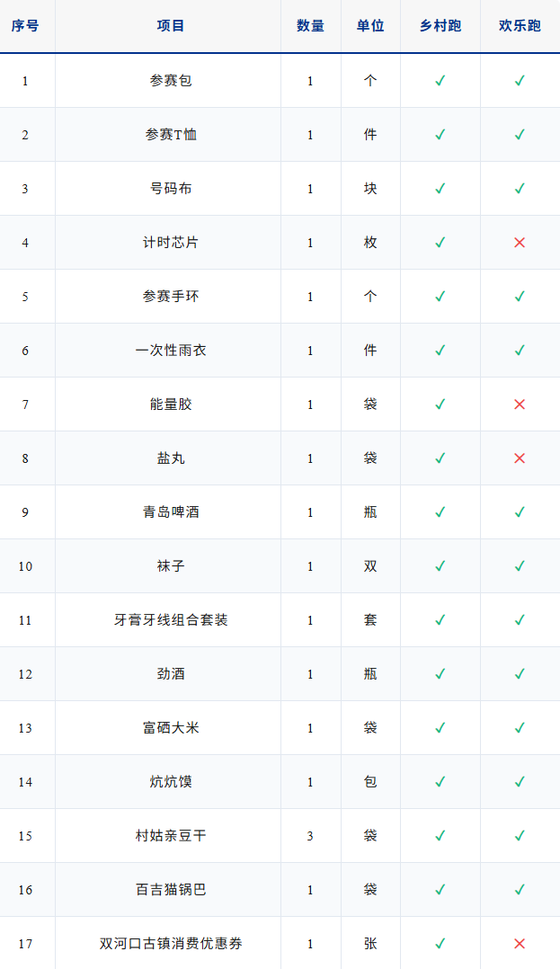Screen dimensions: 560x969
Task: Select the 序号 column header
Action: tap(25, 26)
